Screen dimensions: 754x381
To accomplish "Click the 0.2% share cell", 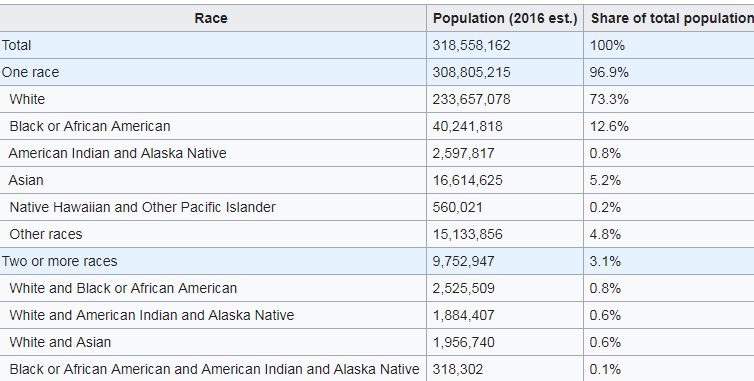I will pyautogui.click(x=605, y=207).
